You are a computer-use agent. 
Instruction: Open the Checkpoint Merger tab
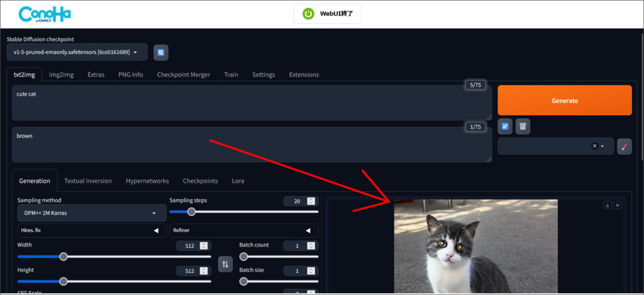(x=183, y=75)
